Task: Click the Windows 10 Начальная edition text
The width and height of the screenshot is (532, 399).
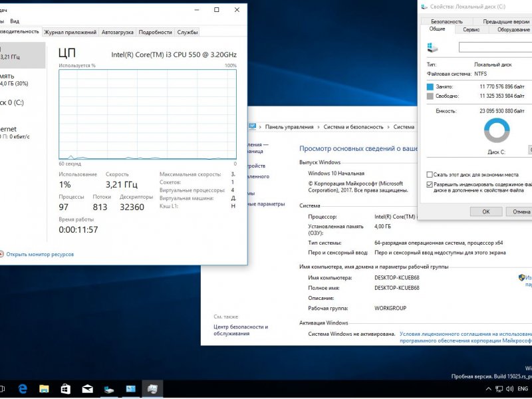Action: coord(336,173)
